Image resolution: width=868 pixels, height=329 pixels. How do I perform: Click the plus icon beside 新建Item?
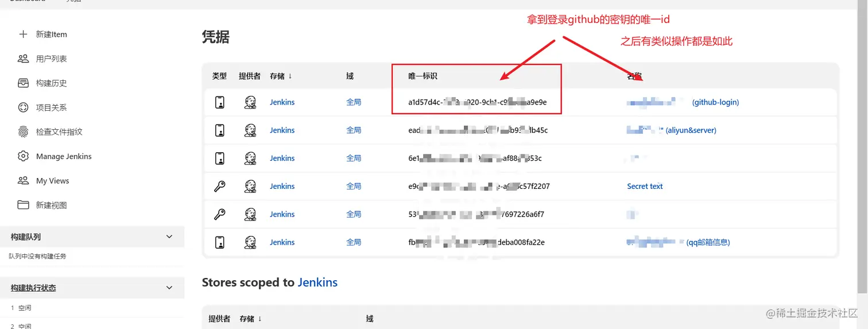23,34
